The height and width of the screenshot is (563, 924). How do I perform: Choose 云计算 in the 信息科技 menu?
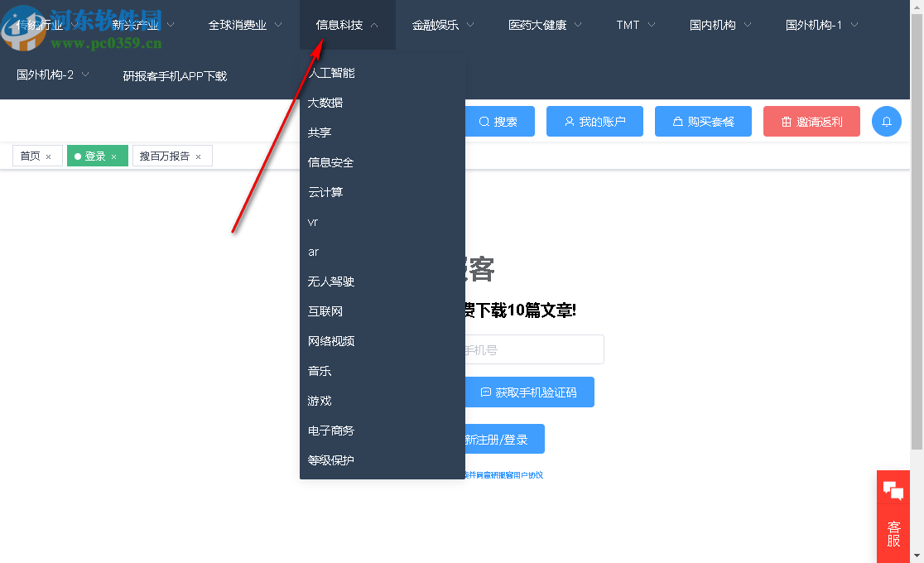click(x=325, y=191)
